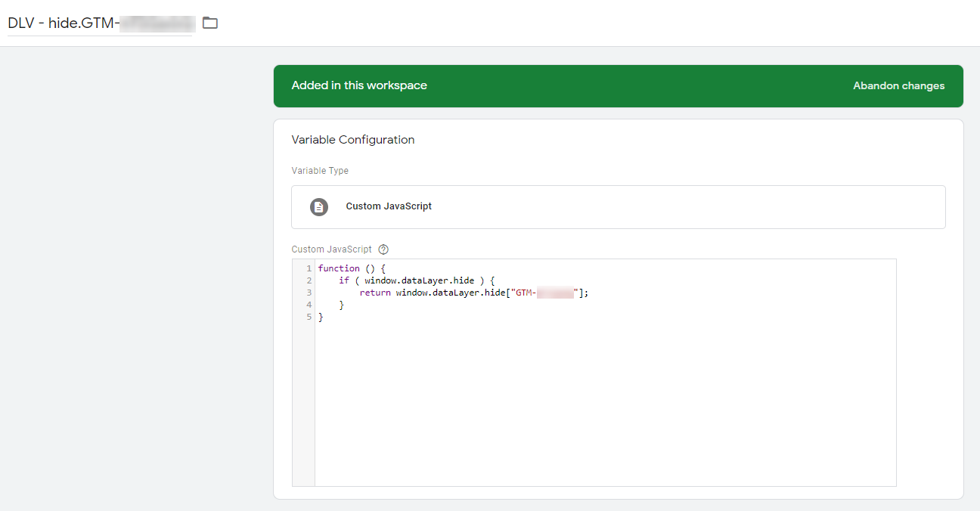Image resolution: width=980 pixels, height=511 pixels.
Task: Edit the variable name DLV - hide.GTM title
Action: click(x=101, y=23)
